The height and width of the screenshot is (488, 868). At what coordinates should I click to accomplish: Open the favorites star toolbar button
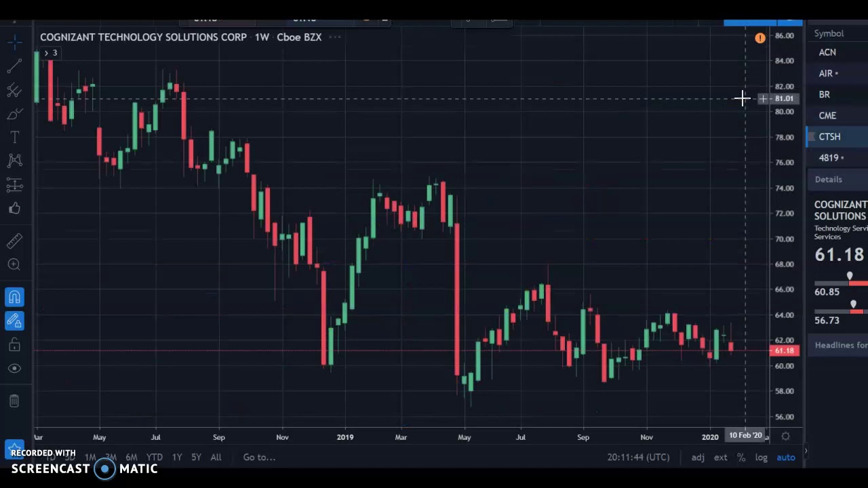[14, 448]
